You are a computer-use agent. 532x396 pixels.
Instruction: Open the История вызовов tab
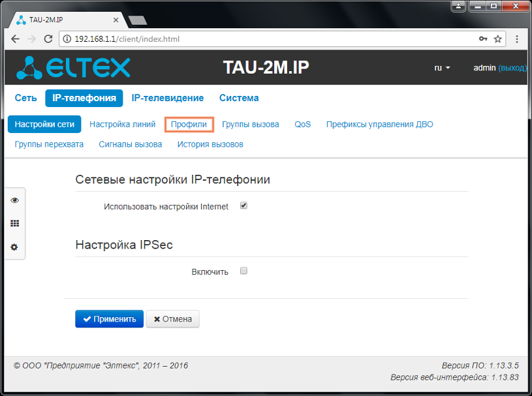click(210, 144)
